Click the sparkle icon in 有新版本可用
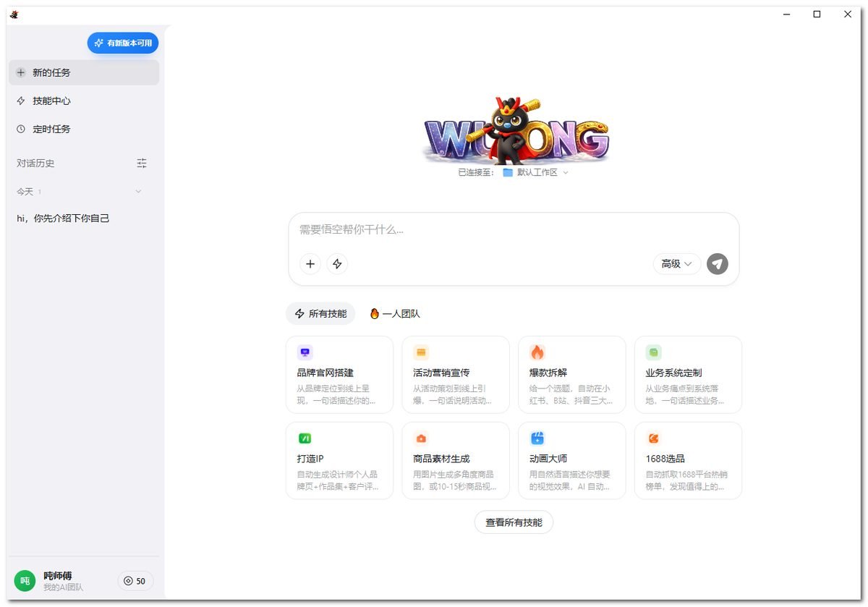 [99, 43]
